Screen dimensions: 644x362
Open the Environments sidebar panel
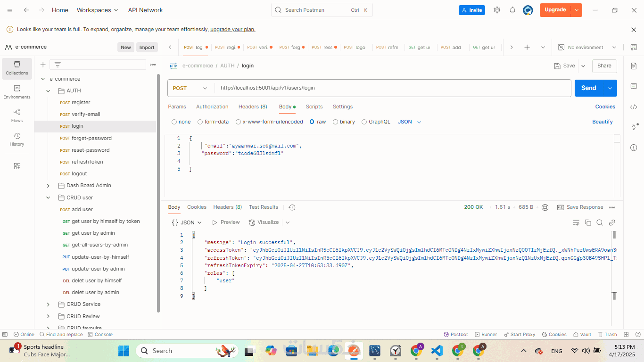[17, 92]
